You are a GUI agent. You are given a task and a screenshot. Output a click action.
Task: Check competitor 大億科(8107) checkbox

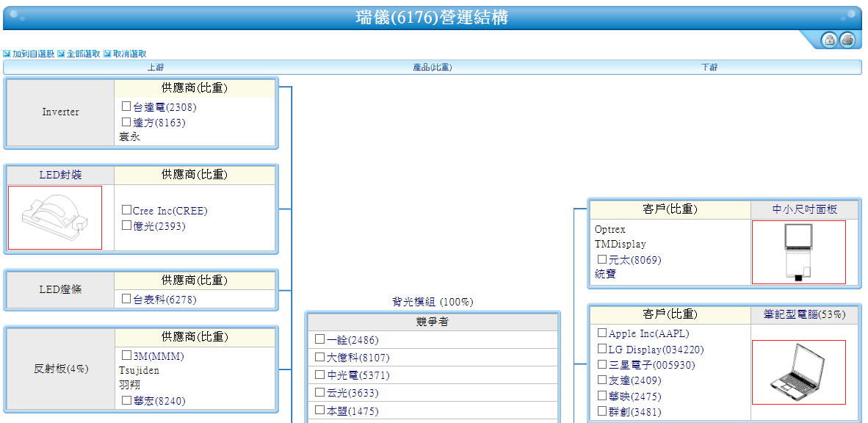(319, 357)
